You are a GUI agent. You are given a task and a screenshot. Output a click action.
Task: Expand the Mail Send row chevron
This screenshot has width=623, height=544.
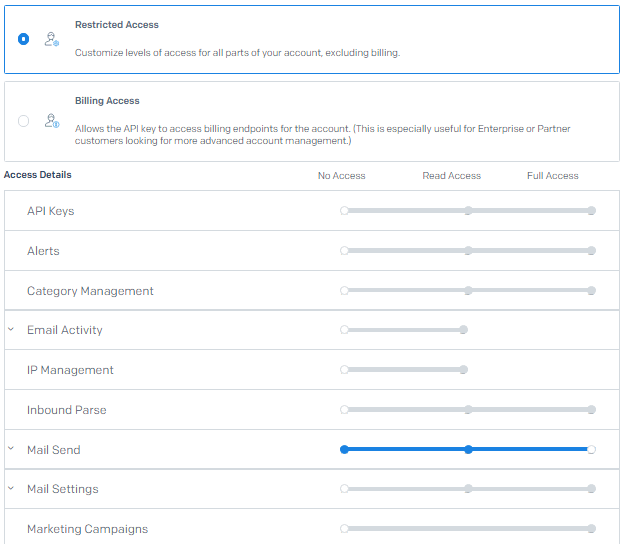coord(11,449)
